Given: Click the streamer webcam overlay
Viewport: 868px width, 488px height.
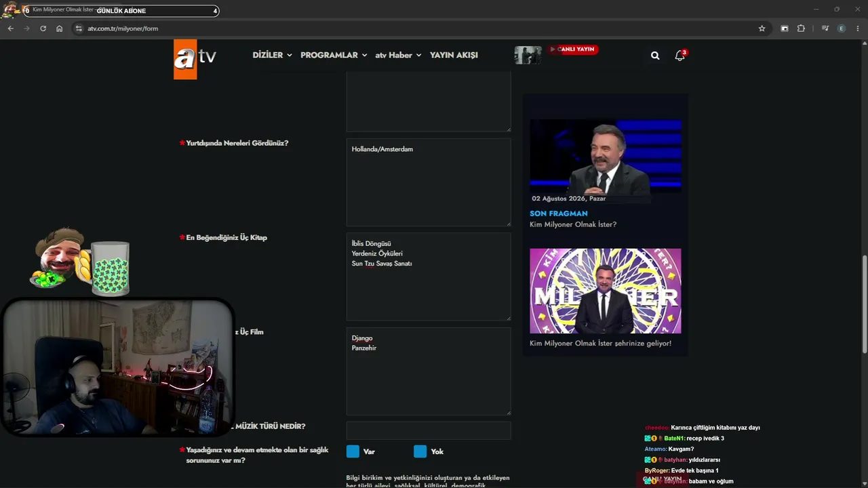Looking at the screenshot, I should tap(117, 367).
